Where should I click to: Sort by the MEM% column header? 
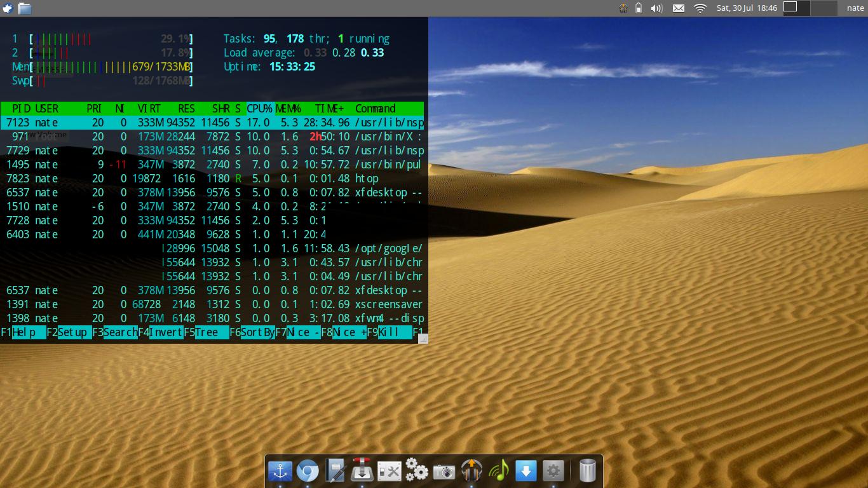click(x=288, y=109)
